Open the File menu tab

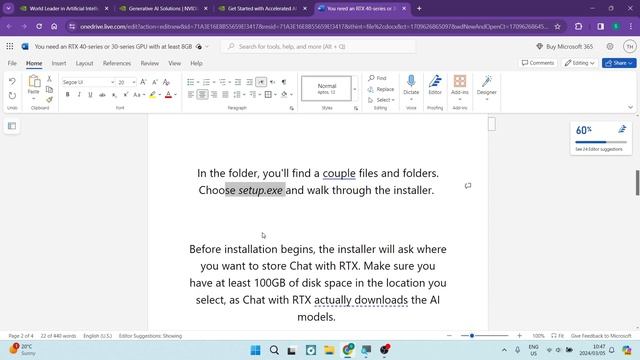12,63
